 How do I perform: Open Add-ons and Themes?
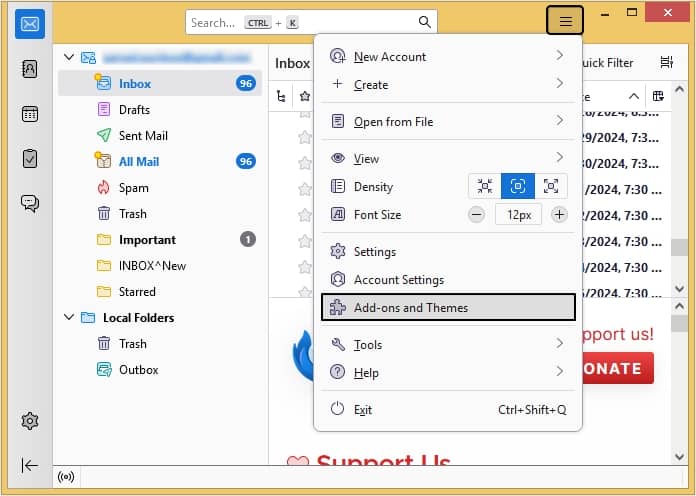[x=448, y=308]
